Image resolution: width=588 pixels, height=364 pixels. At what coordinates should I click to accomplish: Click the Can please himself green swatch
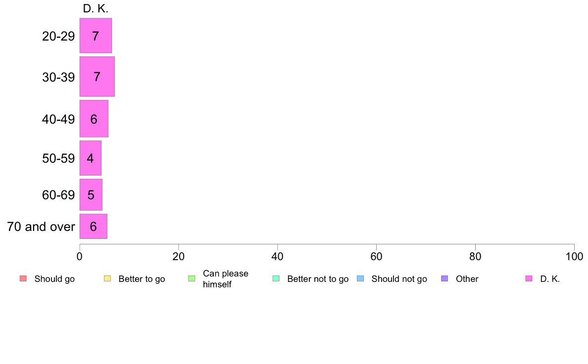(192, 278)
